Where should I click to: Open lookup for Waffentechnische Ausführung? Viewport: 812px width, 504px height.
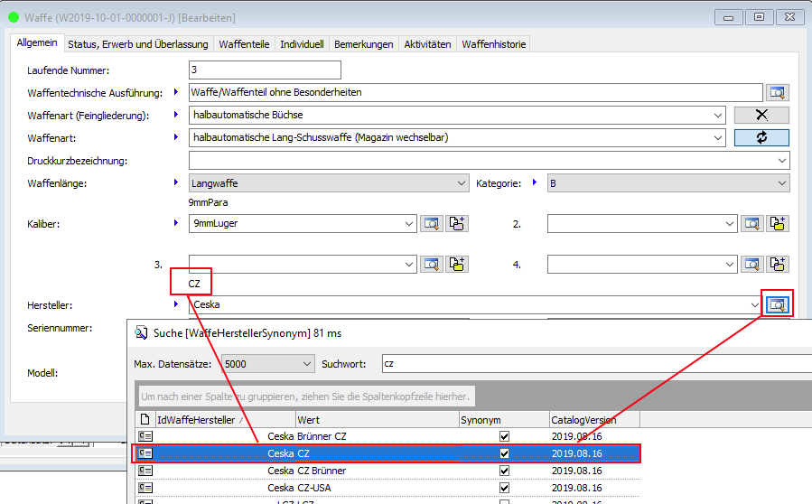[x=777, y=92]
